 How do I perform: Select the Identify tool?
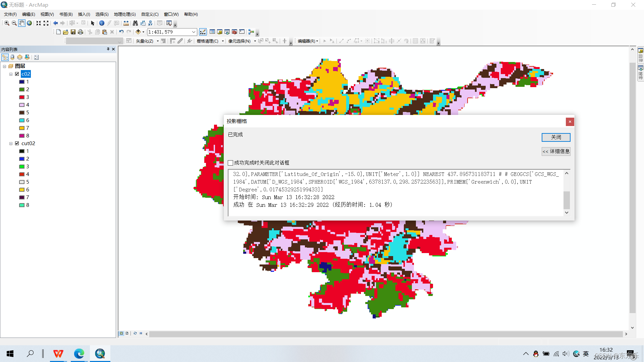[102, 23]
